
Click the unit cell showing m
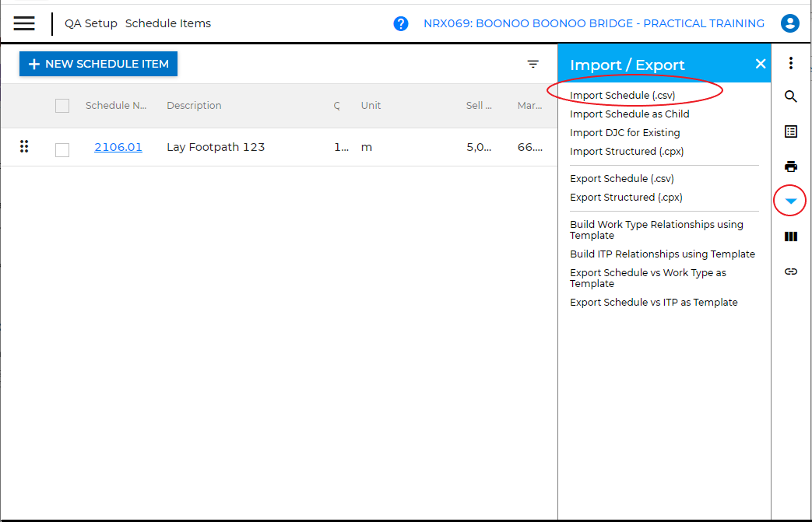pos(367,147)
